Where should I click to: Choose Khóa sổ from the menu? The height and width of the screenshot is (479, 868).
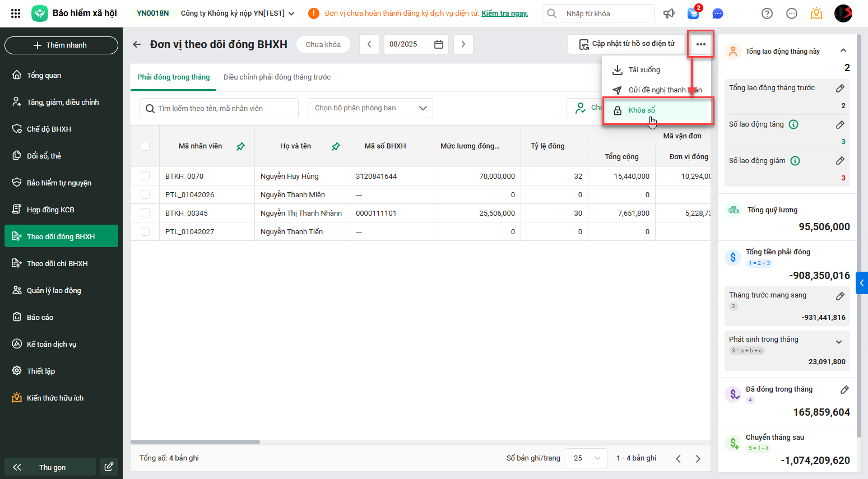642,110
